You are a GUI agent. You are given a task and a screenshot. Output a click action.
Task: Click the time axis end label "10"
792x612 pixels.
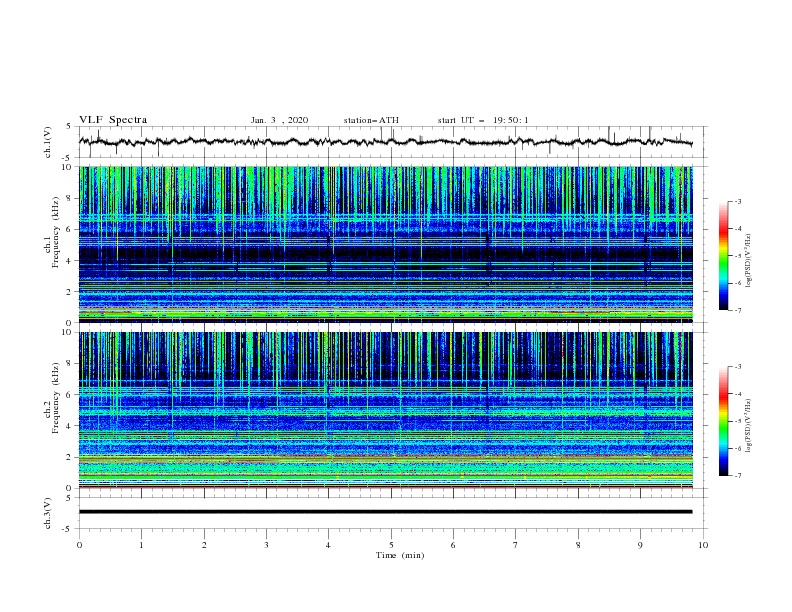click(703, 545)
